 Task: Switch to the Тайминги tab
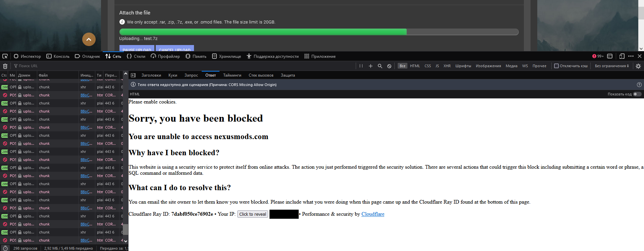pos(232,75)
